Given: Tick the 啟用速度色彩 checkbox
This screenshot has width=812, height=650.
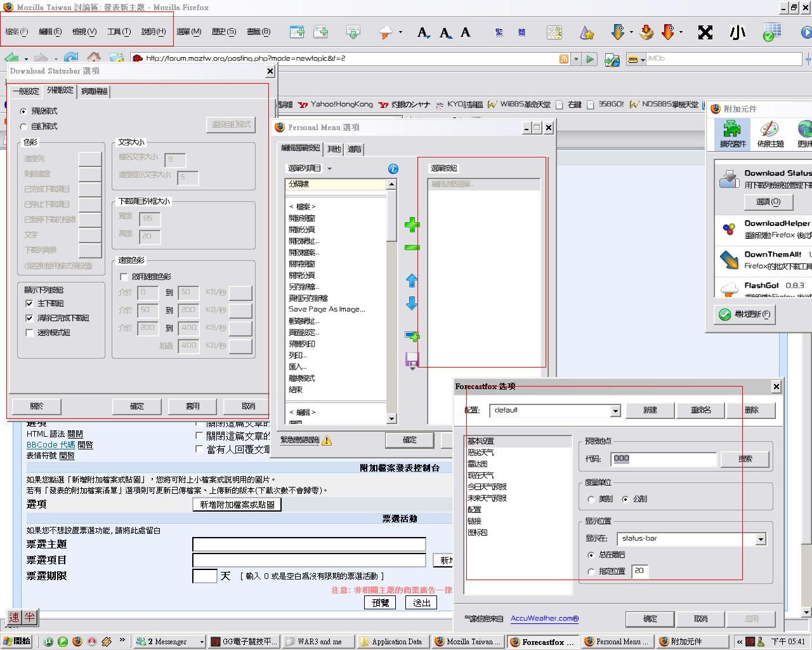Looking at the screenshot, I should (x=124, y=277).
